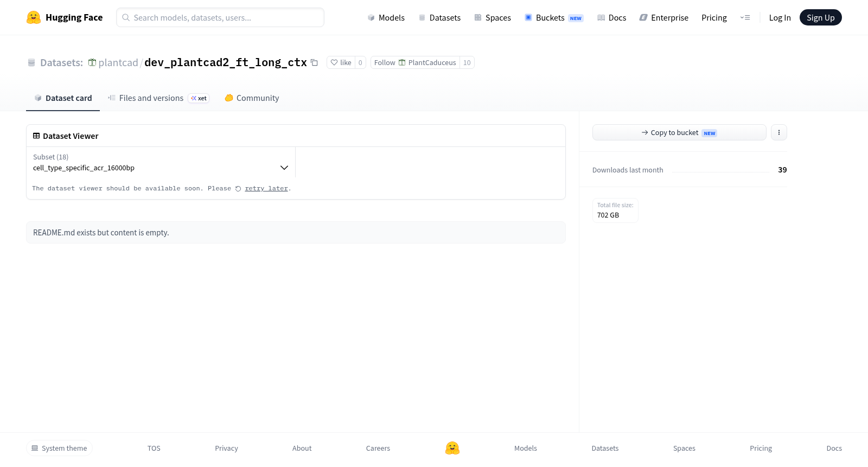This screenshot has width=868, height=467.
Task: Open the PlantCaduceus organization avatar
Action: 402,62
